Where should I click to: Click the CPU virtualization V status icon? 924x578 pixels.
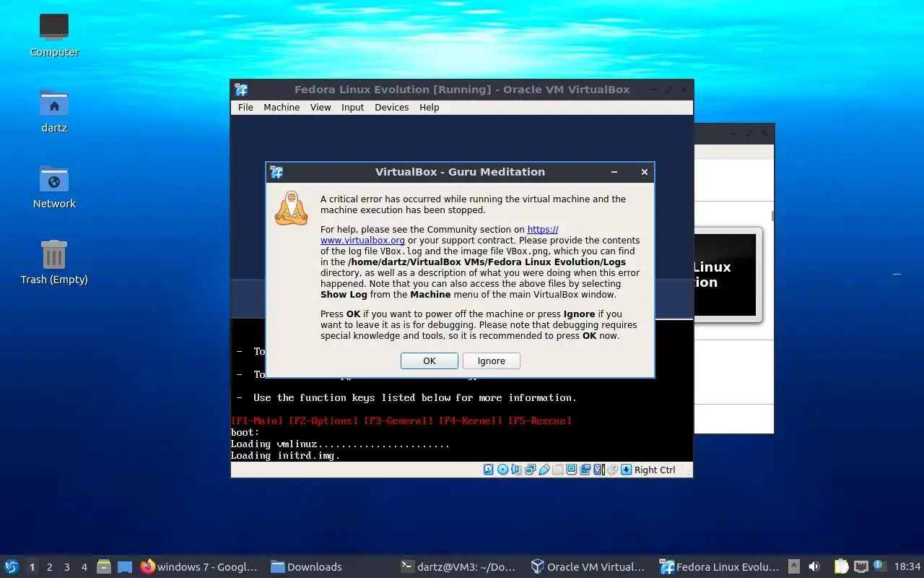pos(599,470)
